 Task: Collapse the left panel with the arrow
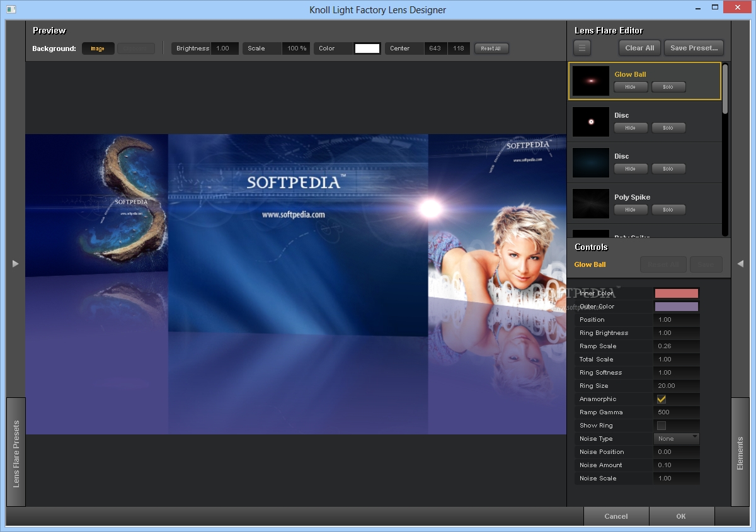point(16,264)
